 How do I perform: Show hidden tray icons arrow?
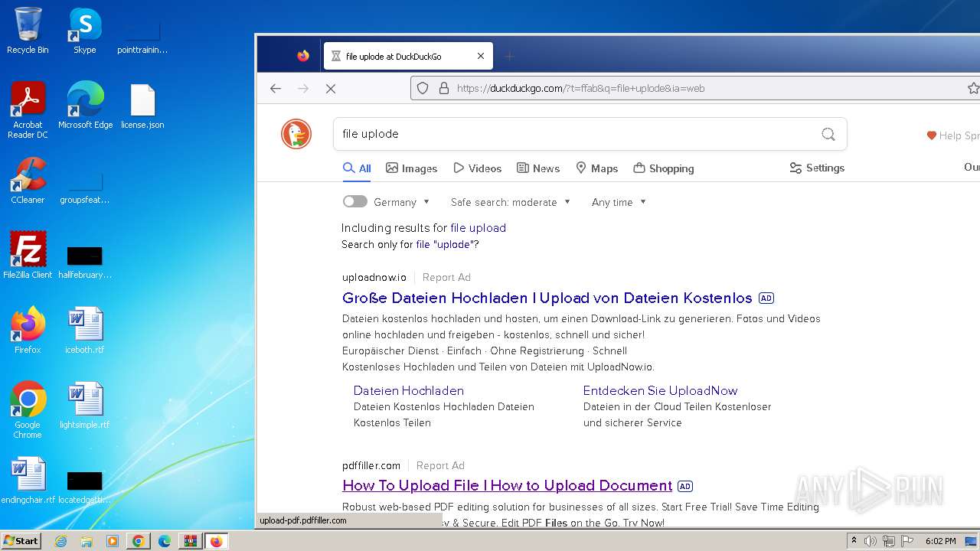(854, 541)
